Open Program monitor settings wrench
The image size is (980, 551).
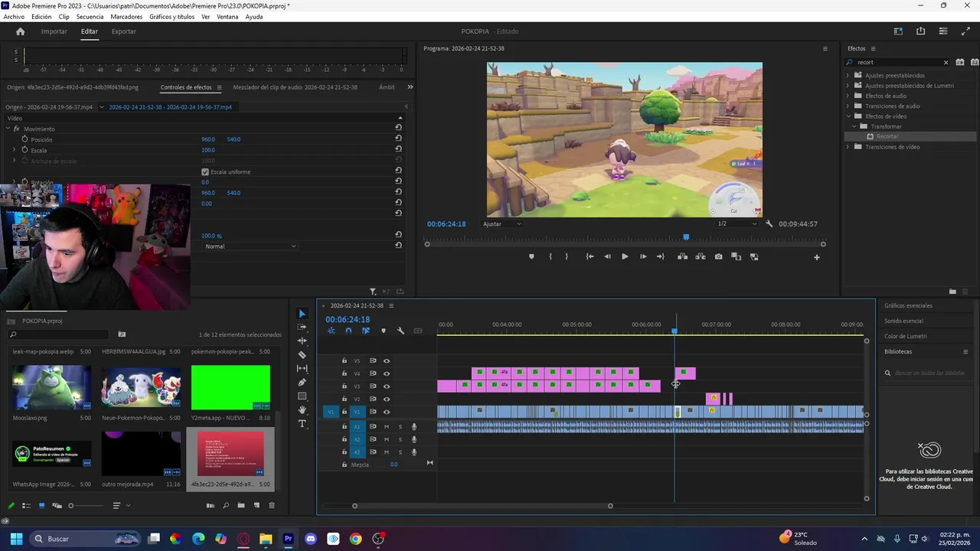[x=769, y=223]
